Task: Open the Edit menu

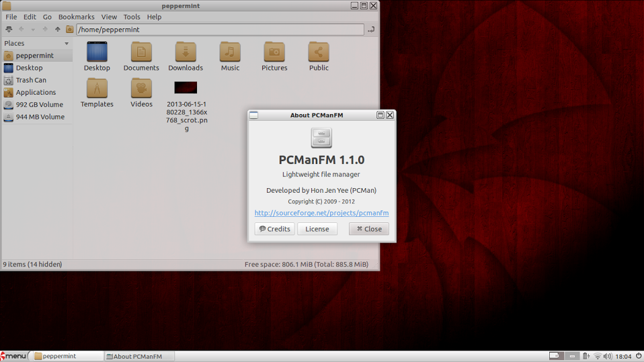Action: [x=30, y=17]
